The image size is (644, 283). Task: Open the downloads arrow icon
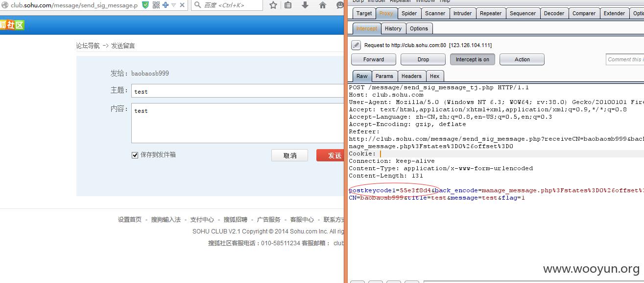305,5
